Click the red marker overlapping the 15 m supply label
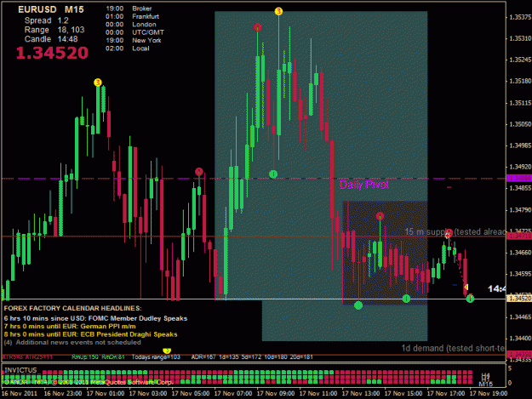 click(449, 233)
